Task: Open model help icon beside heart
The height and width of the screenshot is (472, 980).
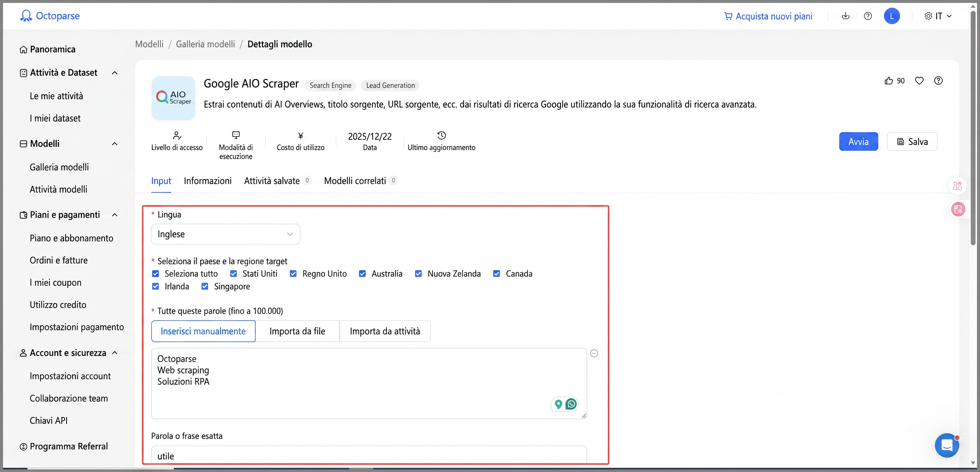Action: (x=939, y=81)
